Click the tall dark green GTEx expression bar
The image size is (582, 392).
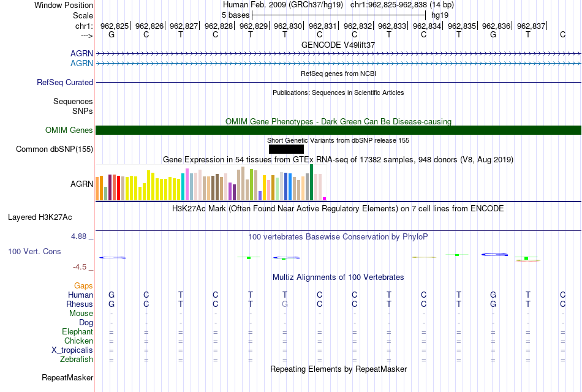[x=311, y=183]
